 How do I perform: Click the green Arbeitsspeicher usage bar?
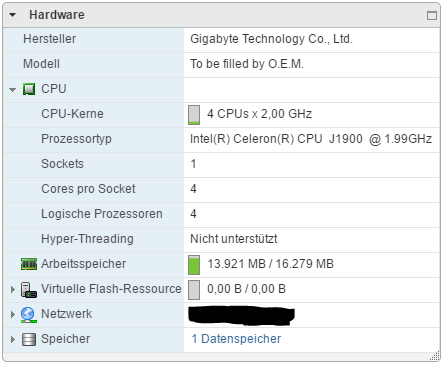194,265
